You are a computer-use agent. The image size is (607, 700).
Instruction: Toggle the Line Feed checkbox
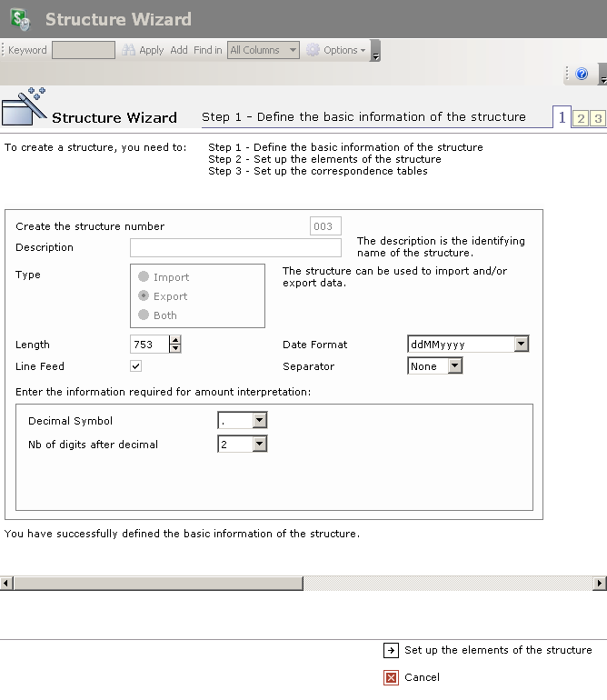coord(136,366)
